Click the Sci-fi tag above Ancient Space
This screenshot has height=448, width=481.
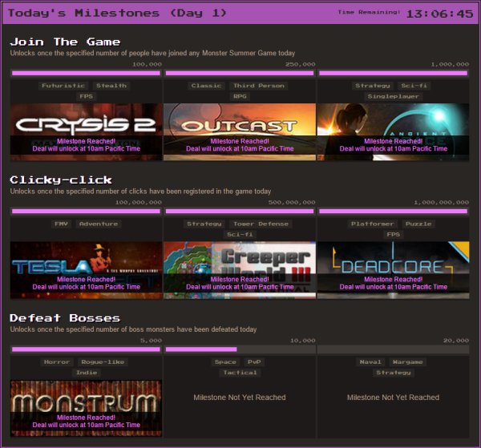[414, 86]
